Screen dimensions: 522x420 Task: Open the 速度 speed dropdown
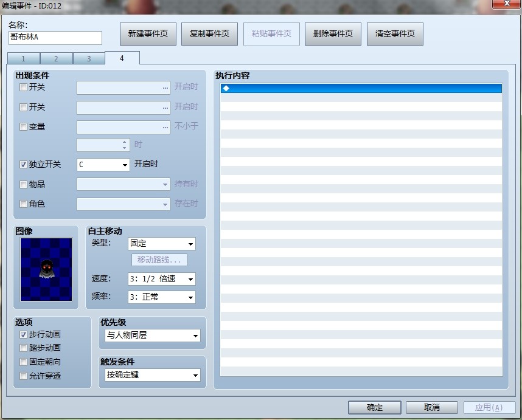[x=162, y=279]
